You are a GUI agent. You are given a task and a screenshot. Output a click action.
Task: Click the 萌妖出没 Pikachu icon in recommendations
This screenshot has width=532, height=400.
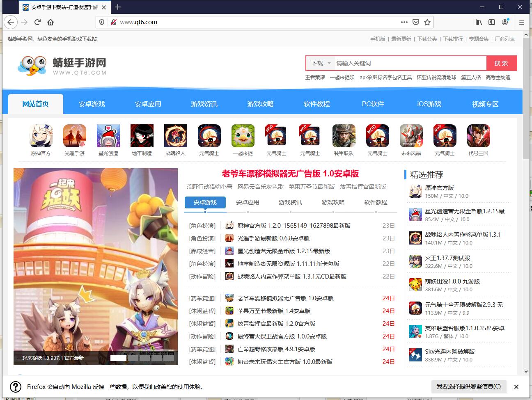click(415, 285)
